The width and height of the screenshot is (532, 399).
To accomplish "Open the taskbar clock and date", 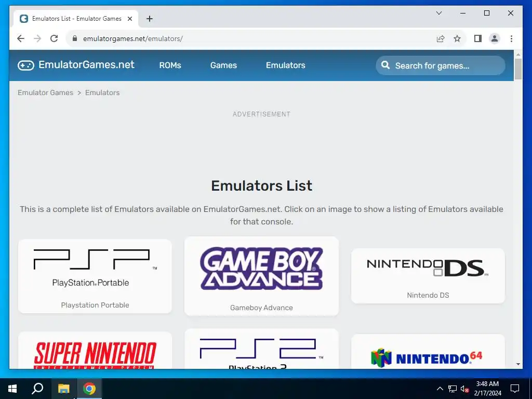I will pyautogui.click(x=487, y=389).
